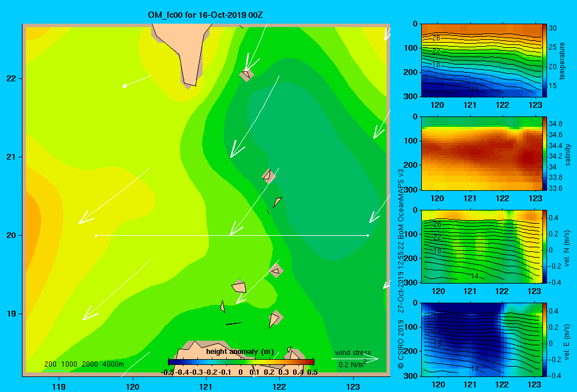
Task: Click longitude label 121 on the map axis
Action: point(206,386)
